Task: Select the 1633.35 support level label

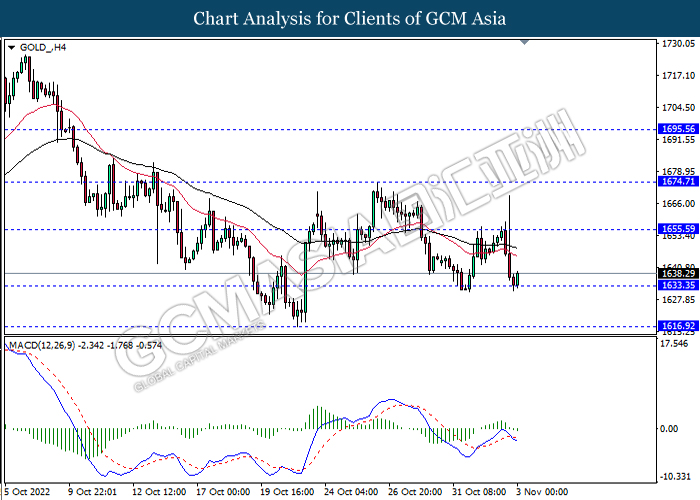Action: coord(678,285)
